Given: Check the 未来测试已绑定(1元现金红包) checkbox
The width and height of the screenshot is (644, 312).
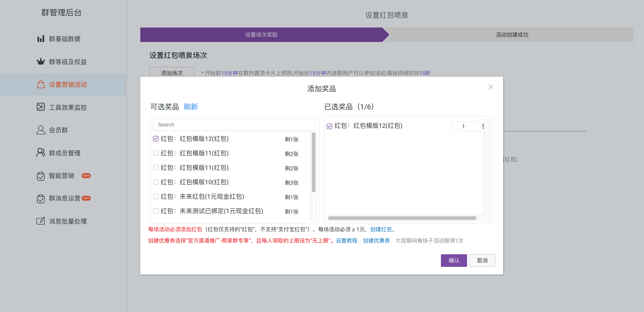Looking at the screenshot, I should click(x=156, y=211).
